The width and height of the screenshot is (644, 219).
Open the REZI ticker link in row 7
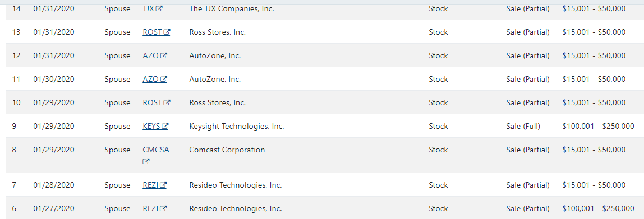point(154,185)
